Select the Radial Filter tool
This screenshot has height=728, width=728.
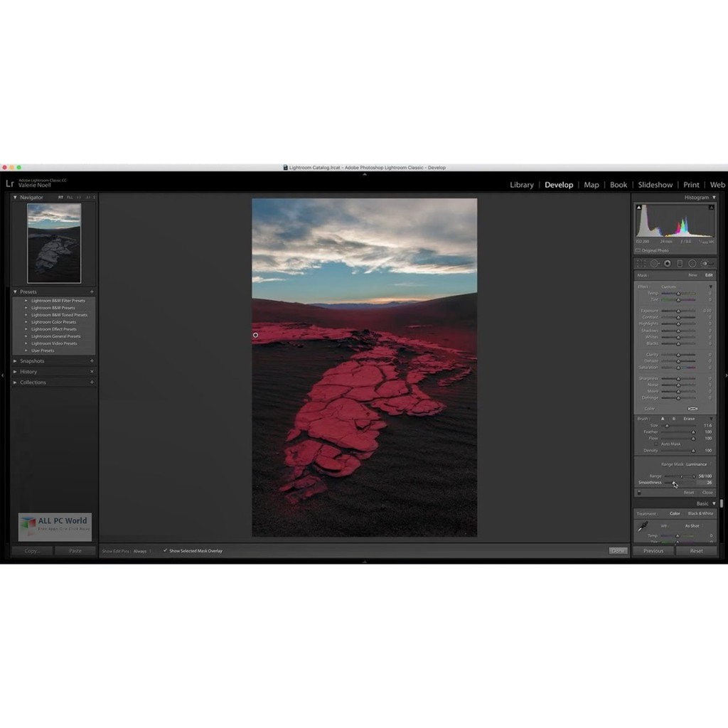692,263
